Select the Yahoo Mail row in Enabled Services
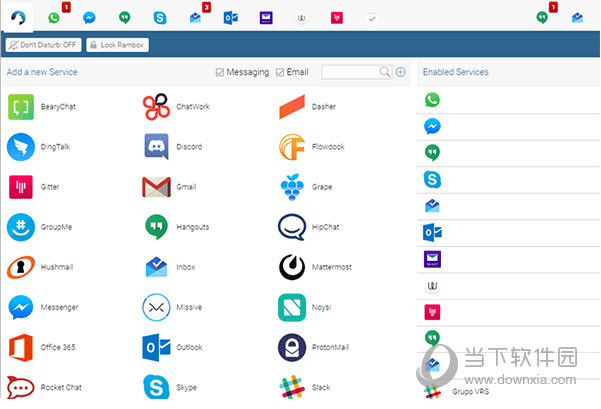The width and height of the screenshot is (601, 409). [x=508, y=260]
